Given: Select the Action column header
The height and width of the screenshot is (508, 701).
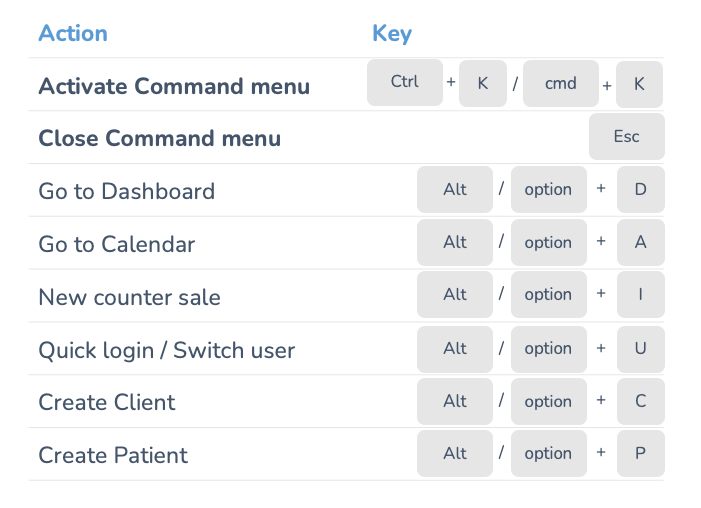Looking at the screenshot, I should (73, 33).
